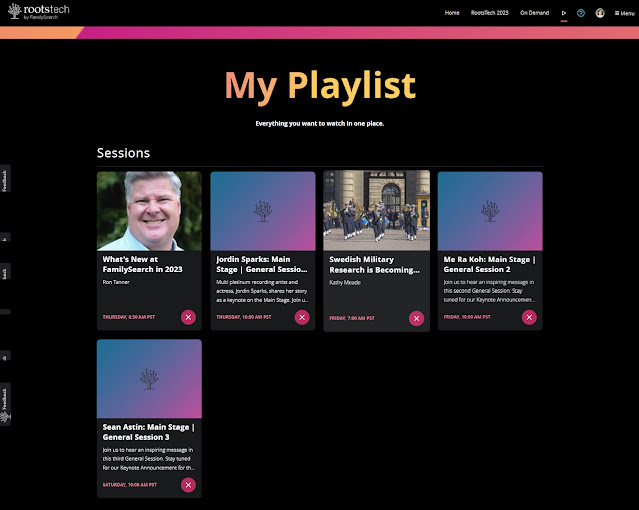The width and height of the screenshot is (639, 510).
Task: Open "What's New at FamilySearch in 2023" title
Action: (143, 264)
